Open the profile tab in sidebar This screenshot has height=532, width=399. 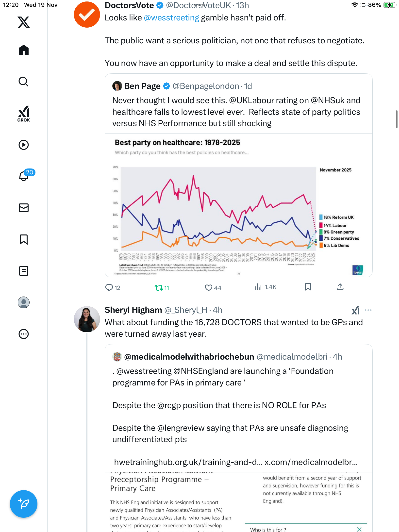coord(24,302)
